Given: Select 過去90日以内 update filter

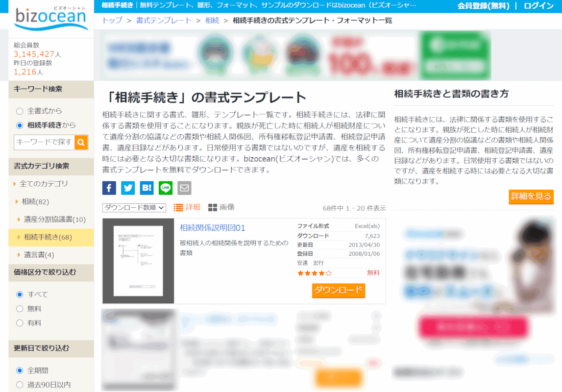Looking at the screenshot, I should [x=20, y=385].
